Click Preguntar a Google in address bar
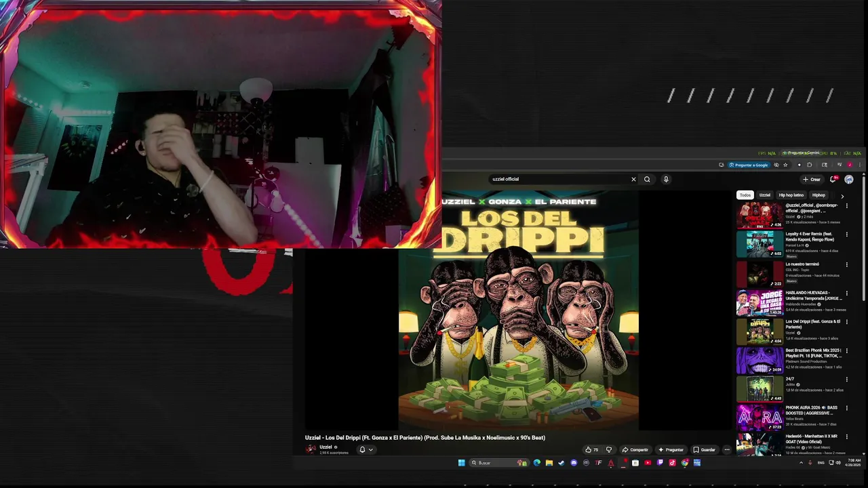868x488 pixels. click(x=749, y=165)
